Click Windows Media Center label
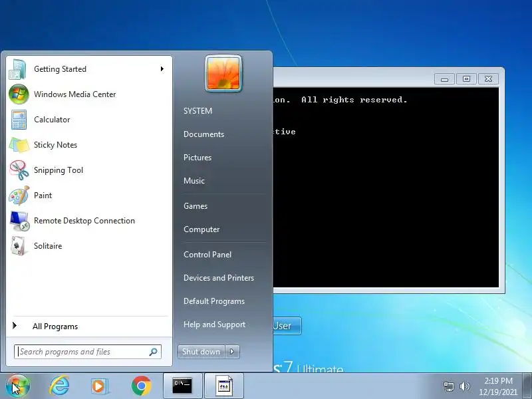 (75, 94)
